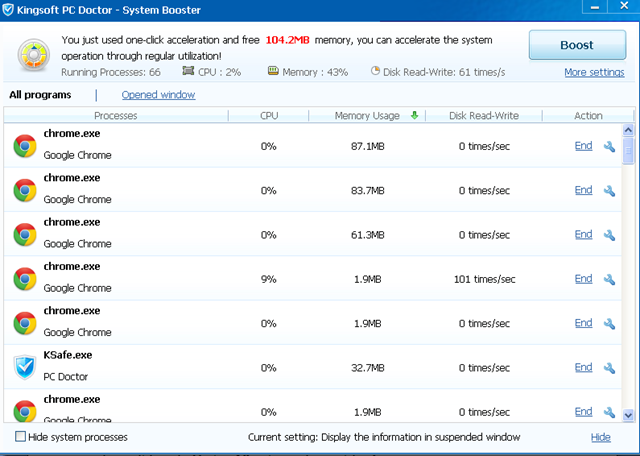Click the scrollbar down arrow in process list
Viewport: 640px width, 456px height.
pos(629,414)
